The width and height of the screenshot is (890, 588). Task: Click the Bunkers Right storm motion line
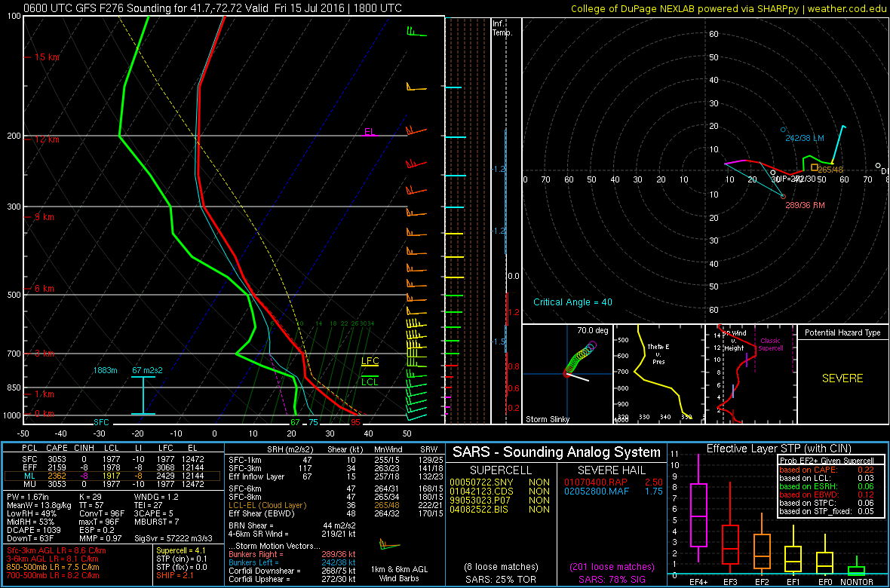point(292,554)
